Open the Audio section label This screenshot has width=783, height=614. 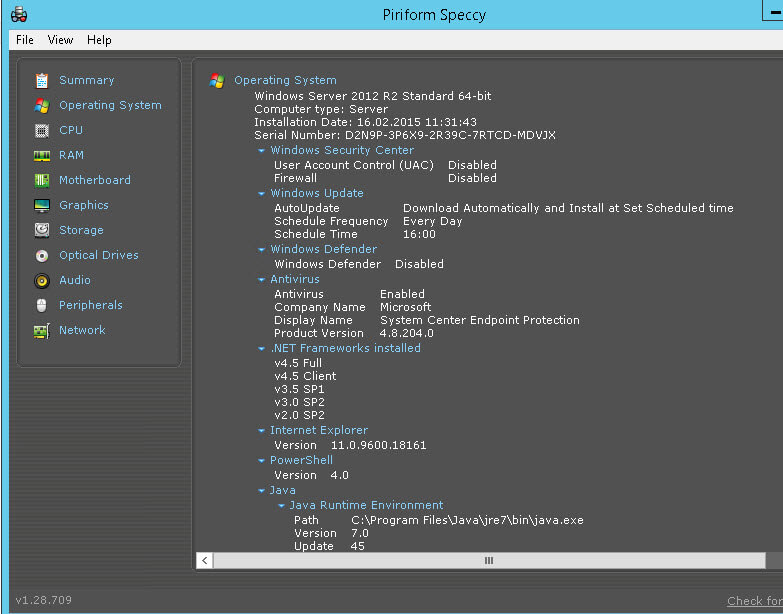[x=75, y=280]
